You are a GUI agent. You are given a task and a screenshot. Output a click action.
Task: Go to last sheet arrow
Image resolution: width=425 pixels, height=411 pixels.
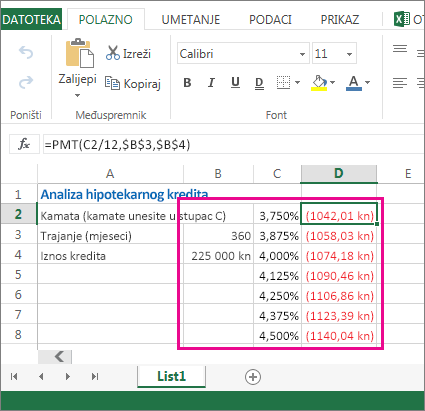click(x=95, y=377)
